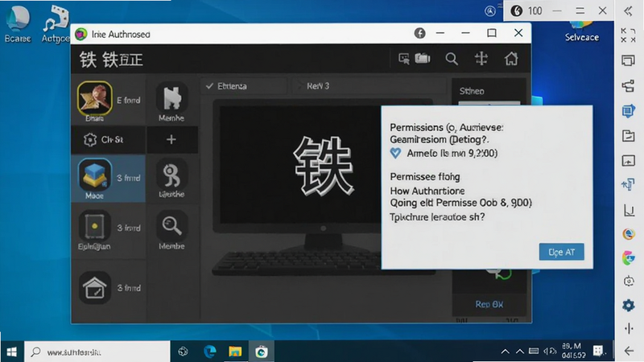644x362 pixels.
Task: Switch to the ReN 3 tab
Action: [318, 86]
